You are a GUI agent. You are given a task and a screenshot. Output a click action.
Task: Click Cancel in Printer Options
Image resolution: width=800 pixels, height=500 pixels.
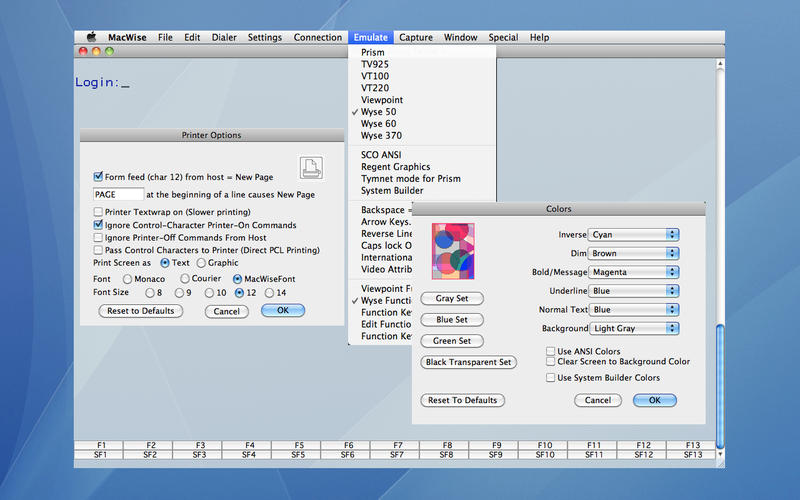tap(227, 311)
